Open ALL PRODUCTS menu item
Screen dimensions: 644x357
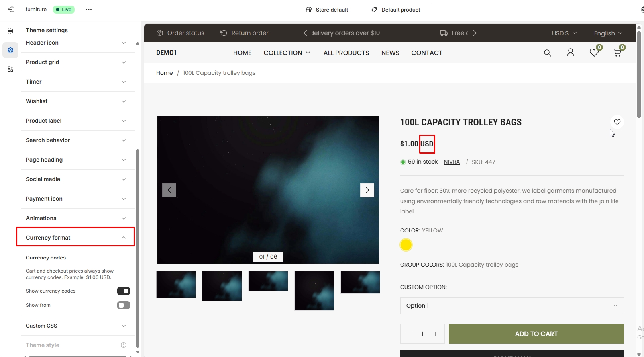[346, 53]
